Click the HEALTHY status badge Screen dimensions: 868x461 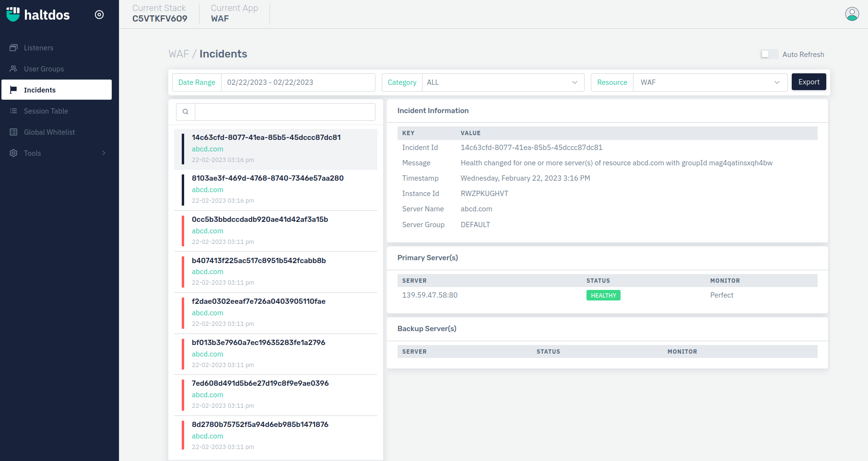coord(603,295)
